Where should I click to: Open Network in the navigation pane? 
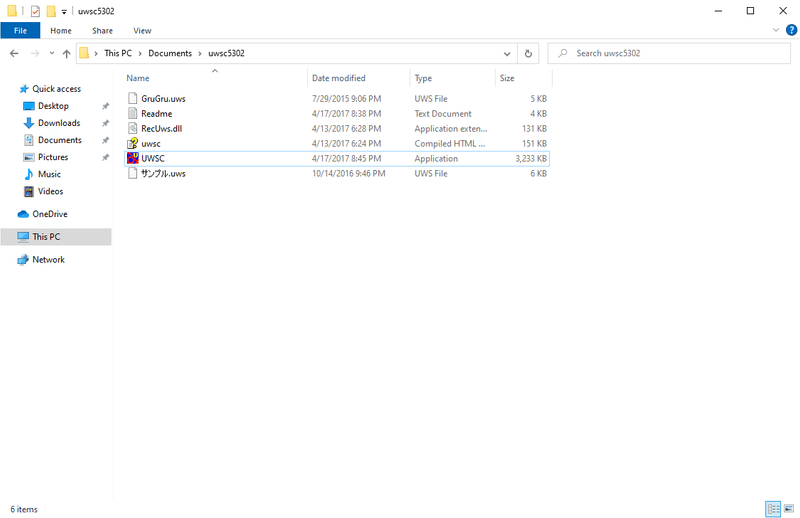pyautogui.click(x=48, y=259)
